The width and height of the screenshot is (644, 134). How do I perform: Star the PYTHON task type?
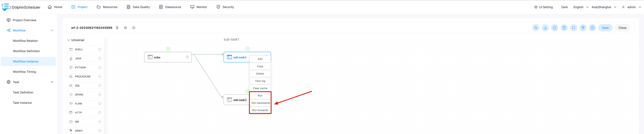pyautogui.click(x=99, y=68)
